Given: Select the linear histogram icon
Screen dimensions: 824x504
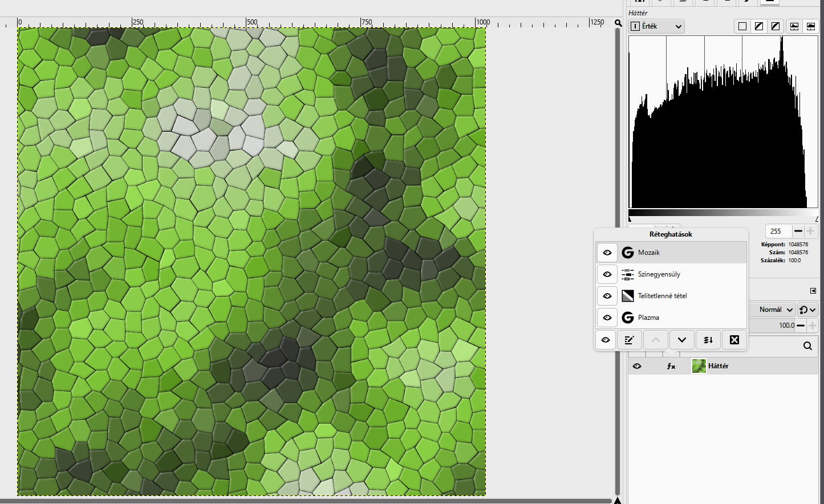Looking at the screenshot, I should [x=794, y=26].
